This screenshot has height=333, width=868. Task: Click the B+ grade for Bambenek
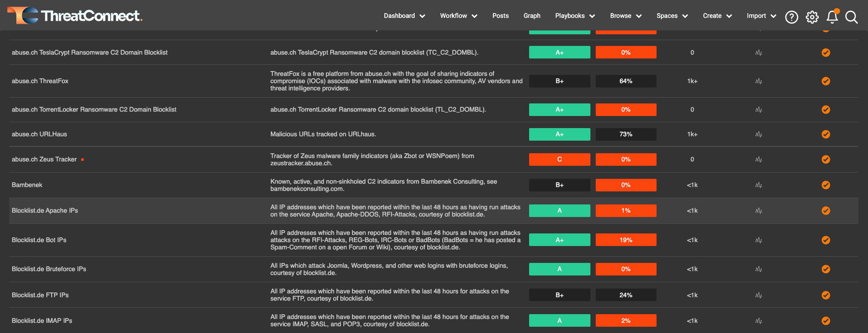[x=560, y=185]
